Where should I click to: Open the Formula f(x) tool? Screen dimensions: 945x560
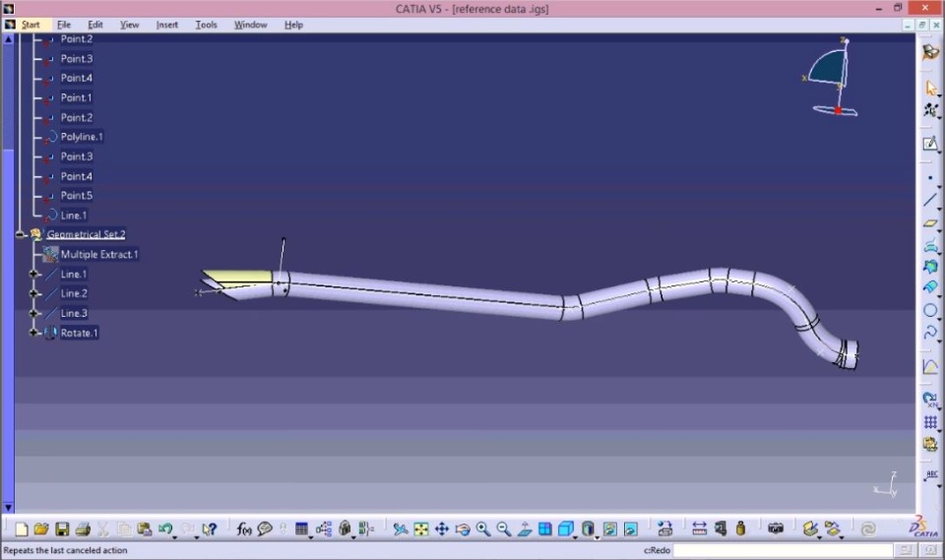(243, 529)
